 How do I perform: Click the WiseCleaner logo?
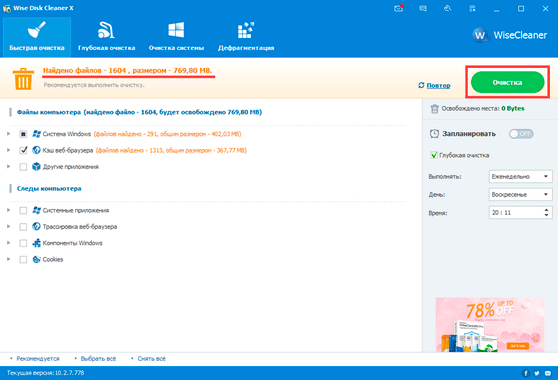click(x=510, y=35)
